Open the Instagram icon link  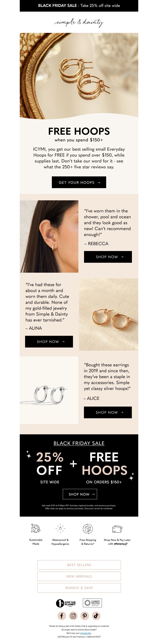pos(73,615)
